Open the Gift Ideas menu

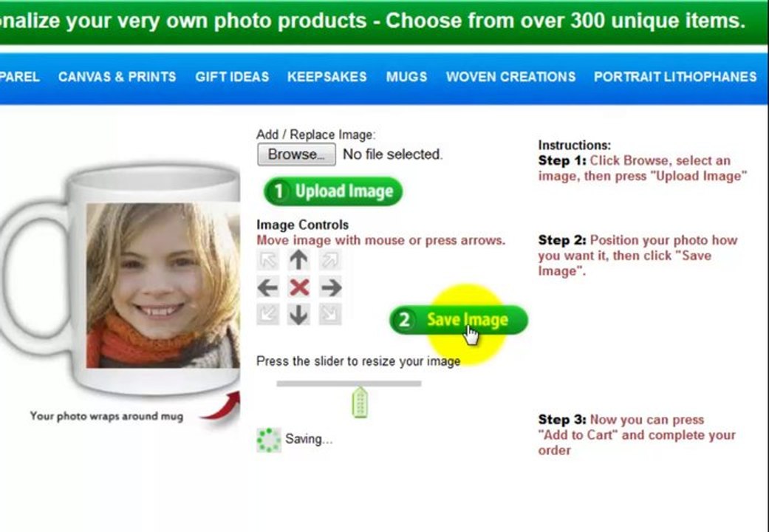click(x=232, y=77)
